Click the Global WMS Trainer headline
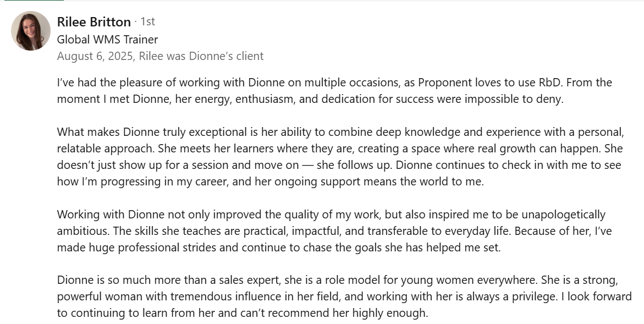 (x=107, y=40)
